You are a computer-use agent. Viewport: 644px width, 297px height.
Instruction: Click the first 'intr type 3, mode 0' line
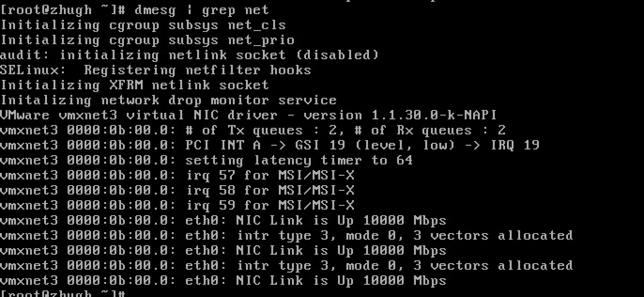(x=286, y=235)
